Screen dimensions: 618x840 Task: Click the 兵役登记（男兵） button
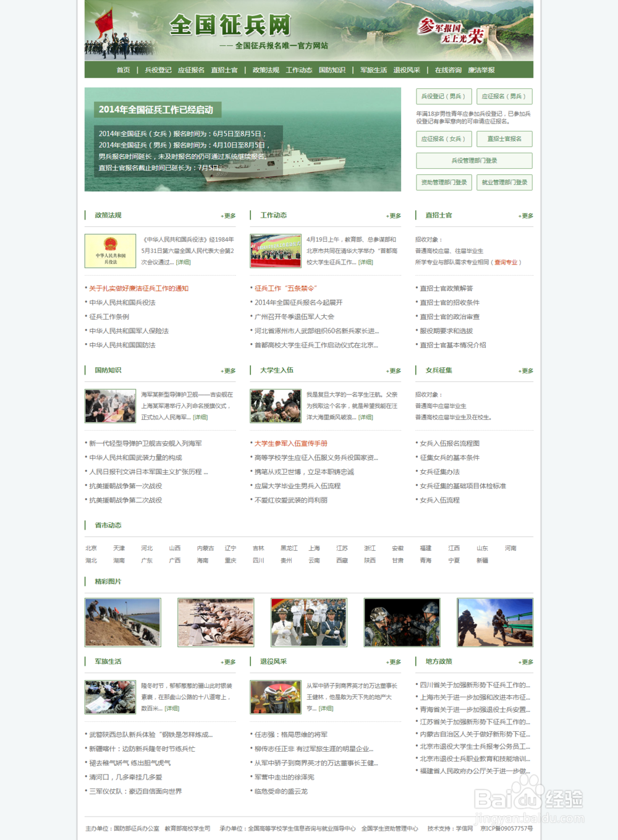click(x=444, y=96)
